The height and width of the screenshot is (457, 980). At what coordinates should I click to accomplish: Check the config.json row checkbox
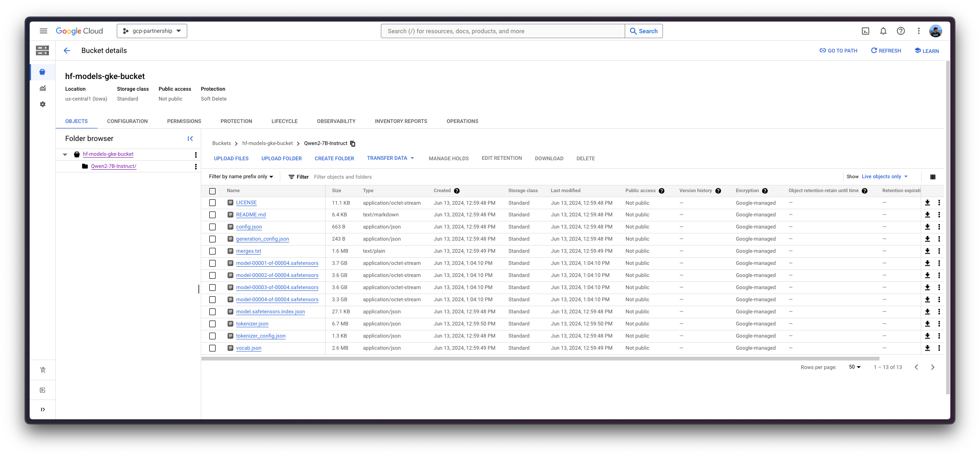tap(212, 227)
